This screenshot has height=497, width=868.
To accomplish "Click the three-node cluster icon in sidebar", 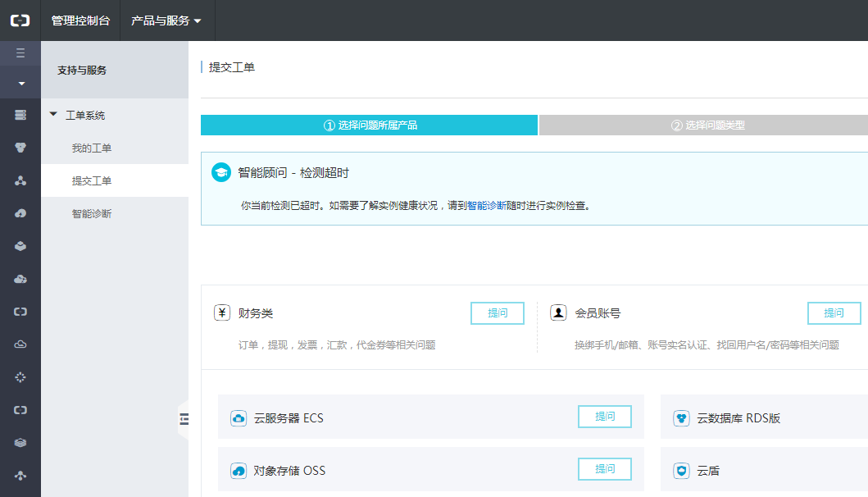I will coord(20,180).
